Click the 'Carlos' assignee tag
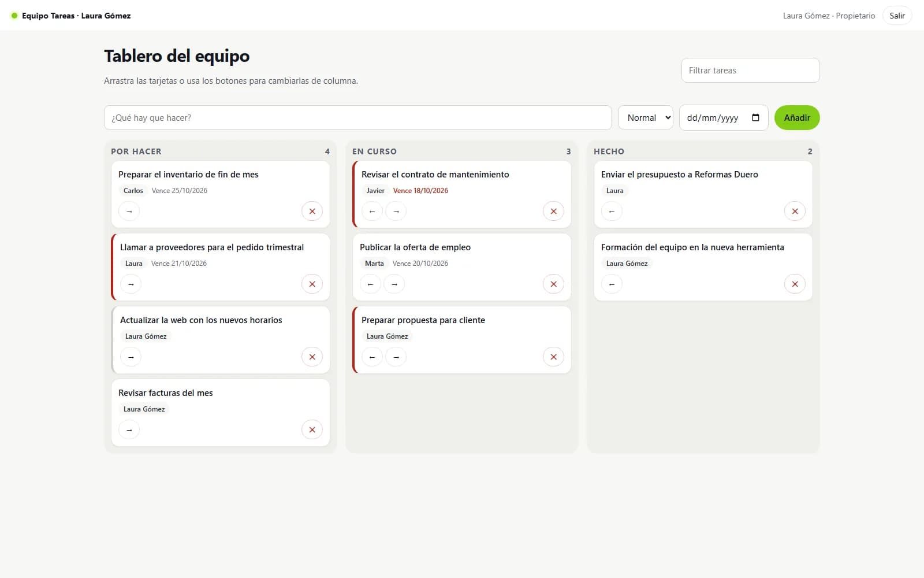Viewport: 924px width, 578px height. point(133,191)
